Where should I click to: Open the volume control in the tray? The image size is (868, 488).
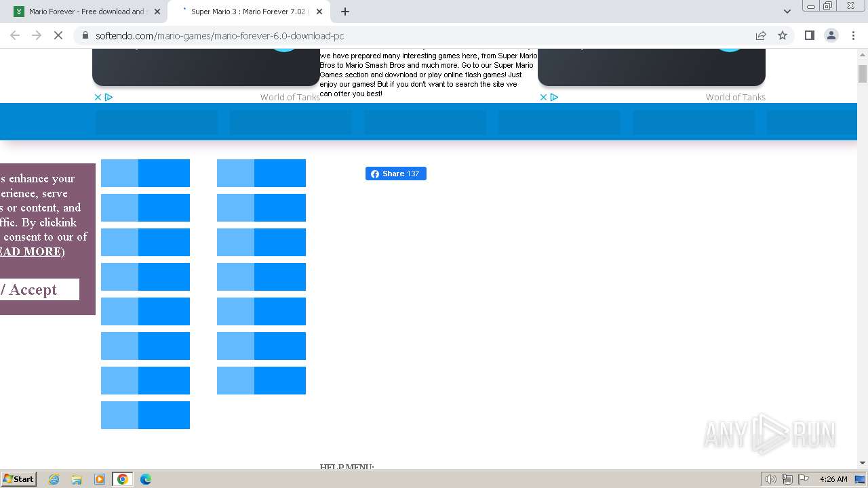(x=770, y=479)
